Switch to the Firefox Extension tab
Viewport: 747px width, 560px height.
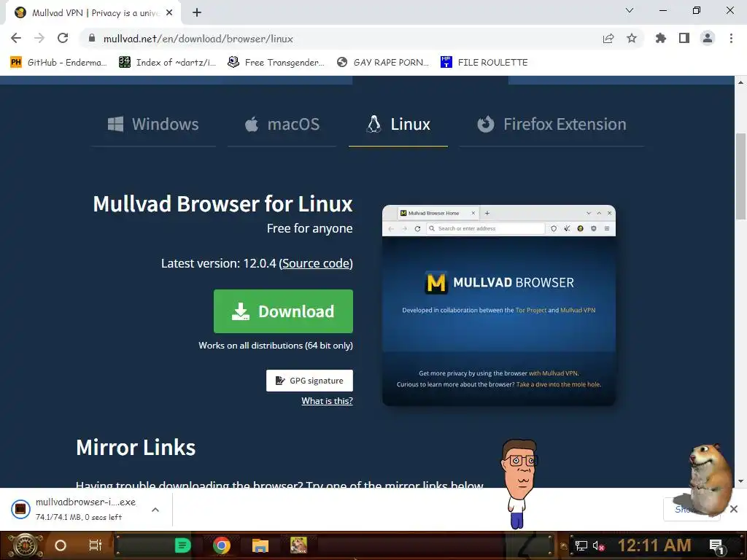(x=551, y=124)
